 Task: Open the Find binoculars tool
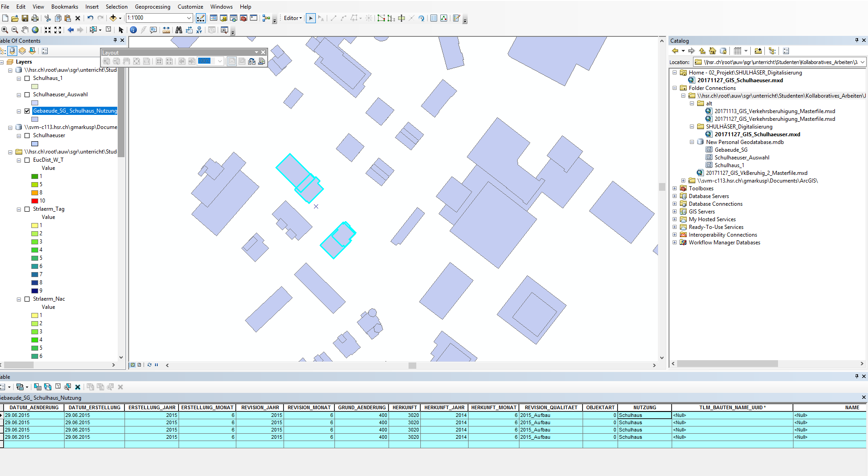tap(179, 30)
